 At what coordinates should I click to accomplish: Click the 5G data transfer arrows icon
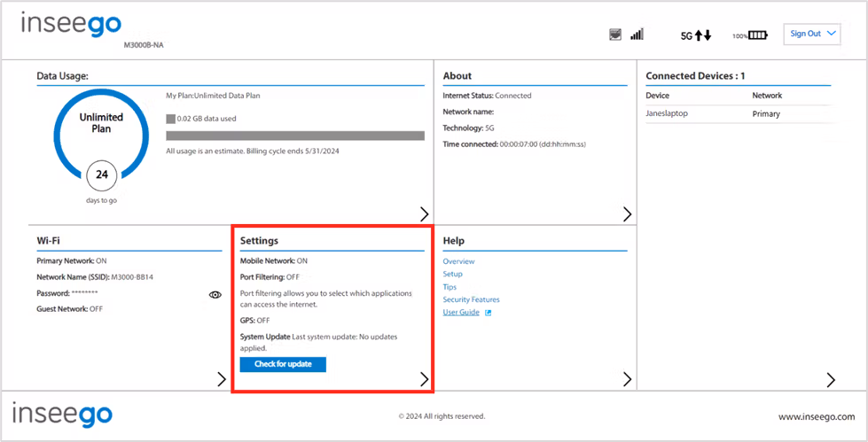click(x=696, y=35)
